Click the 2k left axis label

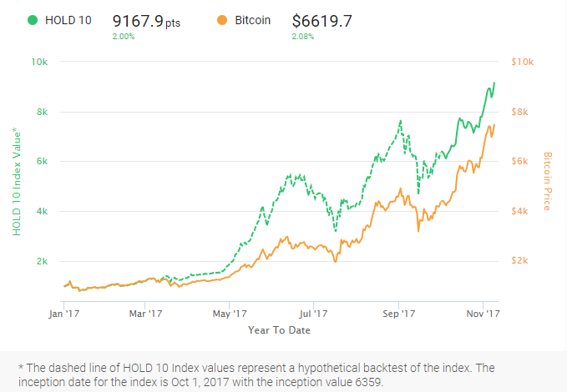[x=42, y=261]
